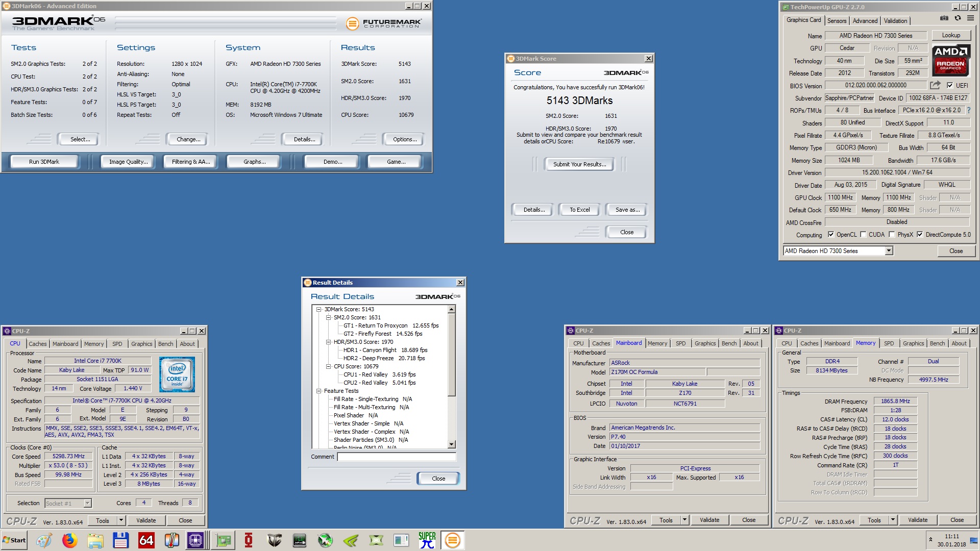This screenshot has height=551, width=980.
Task: Click the Lookup button in GPU-Z
Action: point(951,35)
